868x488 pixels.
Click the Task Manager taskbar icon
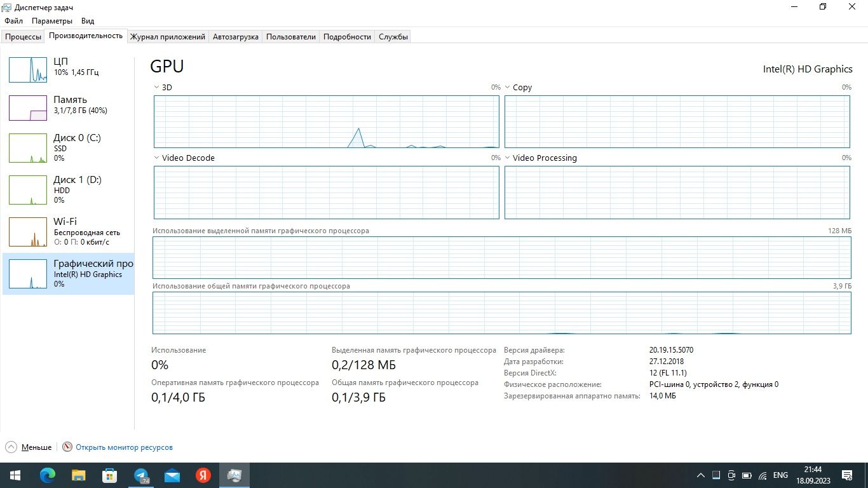tap(234, 475)
